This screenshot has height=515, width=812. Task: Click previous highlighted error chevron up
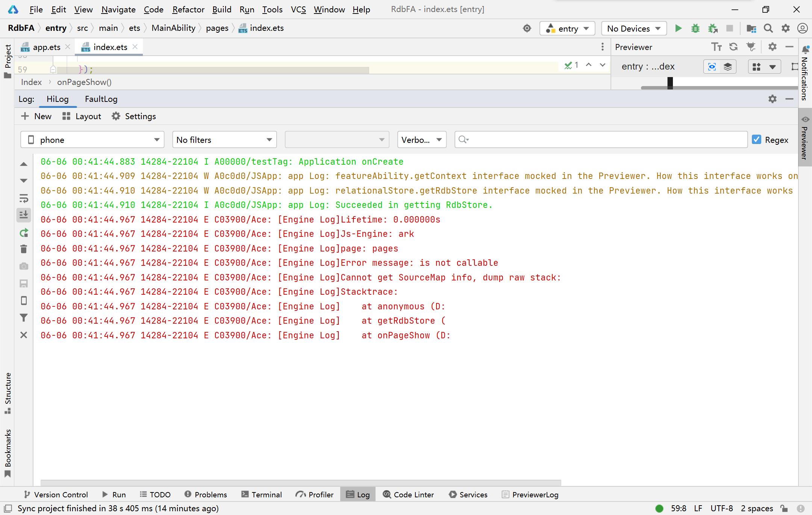coord(589,65)
